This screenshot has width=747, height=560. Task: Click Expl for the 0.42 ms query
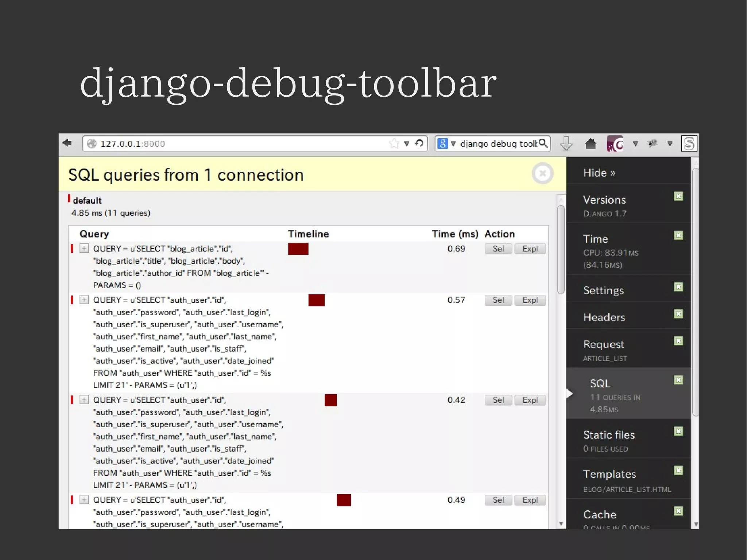(x=530, y=400)
